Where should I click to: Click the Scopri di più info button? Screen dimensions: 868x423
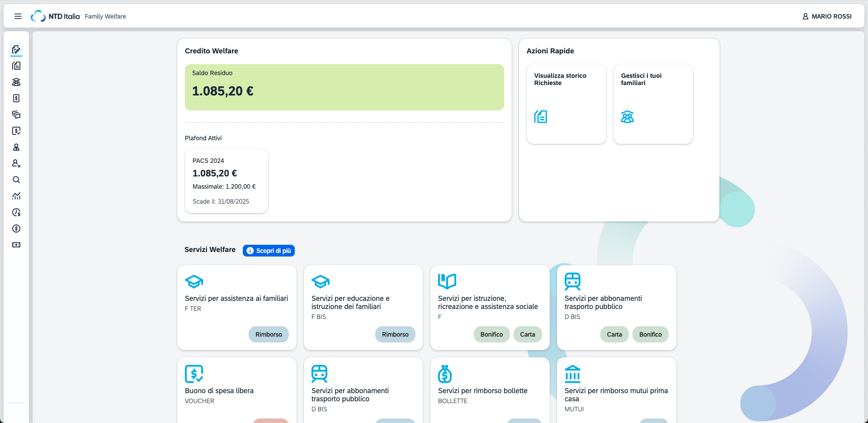coord(269,251)
